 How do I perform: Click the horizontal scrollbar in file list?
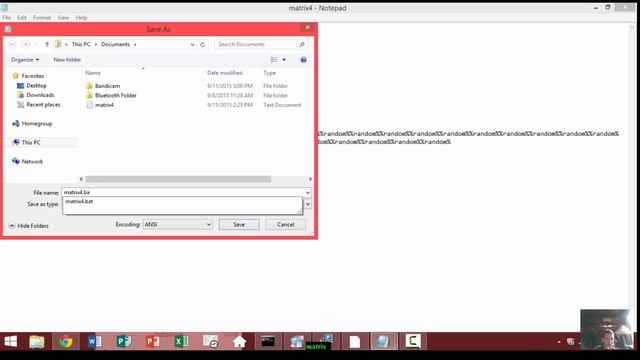point(178,179)
